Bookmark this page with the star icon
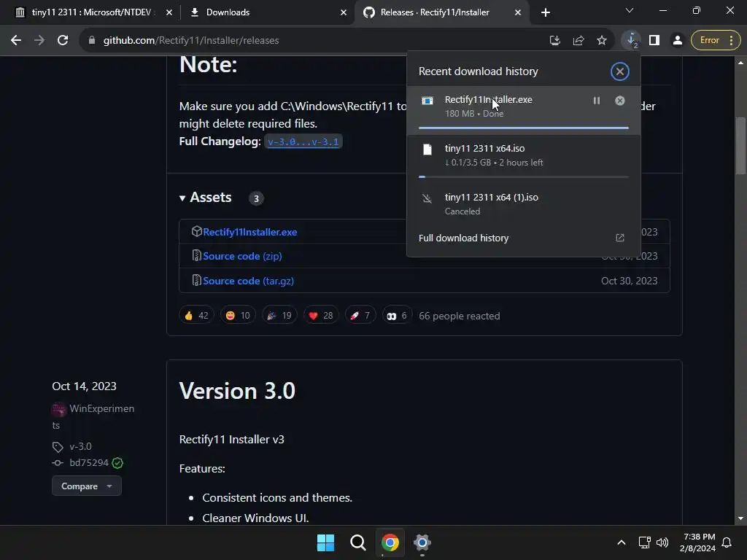The height and width of the screenshot is (560, 747). [602, 41]
